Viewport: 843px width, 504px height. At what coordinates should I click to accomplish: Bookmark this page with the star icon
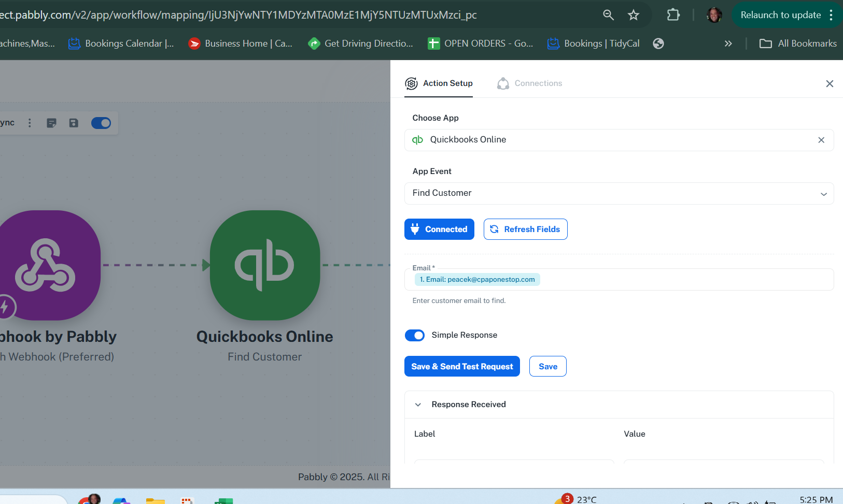point(633,15)
